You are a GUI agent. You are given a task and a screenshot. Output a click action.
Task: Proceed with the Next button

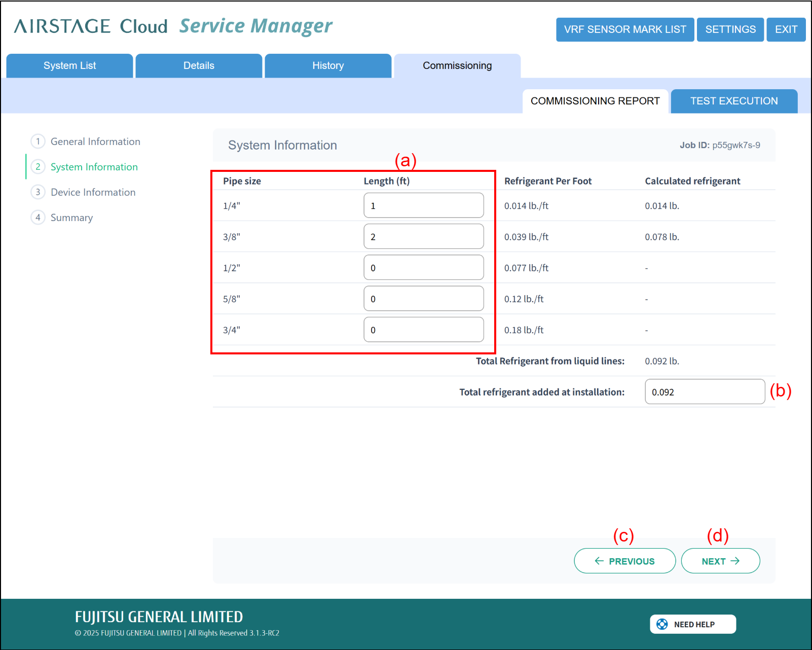pyautogui.click(x=720, y=561)
